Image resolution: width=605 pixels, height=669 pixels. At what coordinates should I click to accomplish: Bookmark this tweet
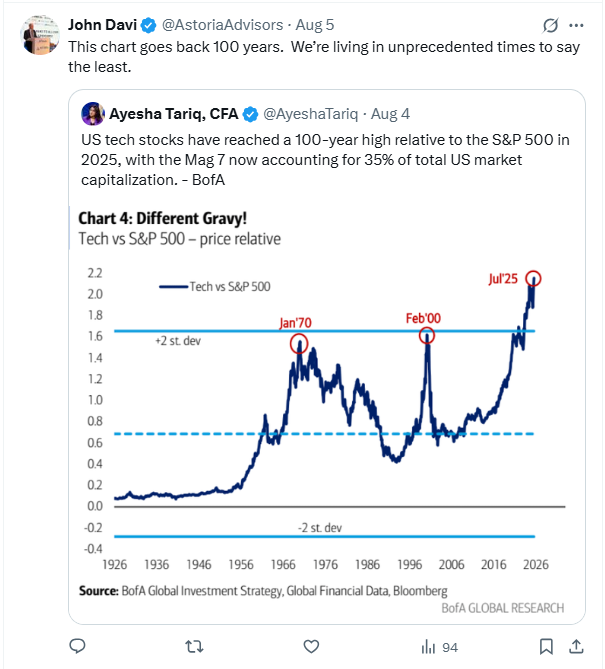point(546,647)
